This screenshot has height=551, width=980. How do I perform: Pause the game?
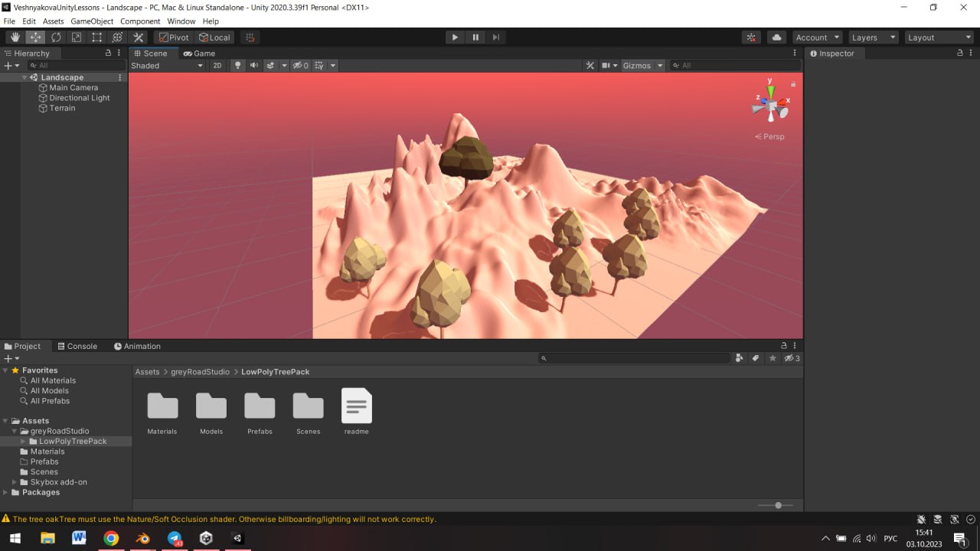pyautogui.click(x=475, y=37)
